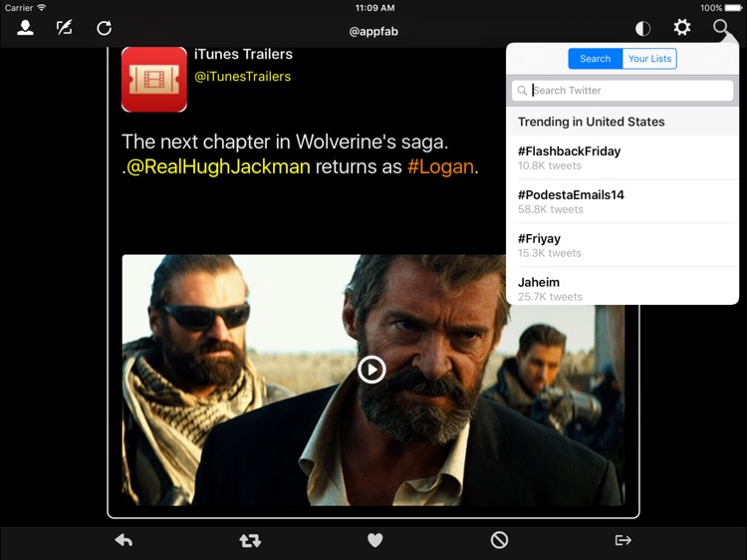Tap the magnifier search icon in toolbar
This screenshot has height=560, width=747.
pyautogui.click(x=721, y=27)
